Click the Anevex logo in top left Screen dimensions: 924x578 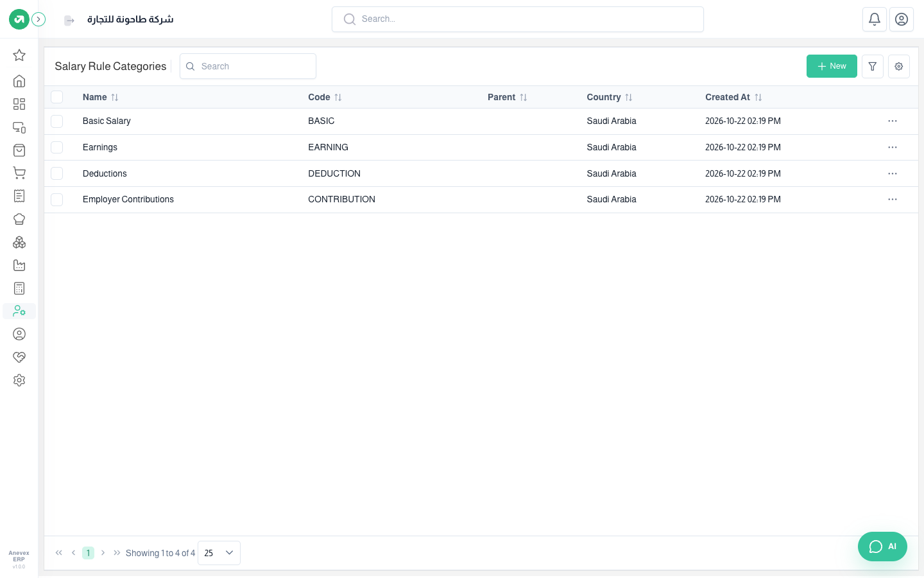click(x=19, y=19)
